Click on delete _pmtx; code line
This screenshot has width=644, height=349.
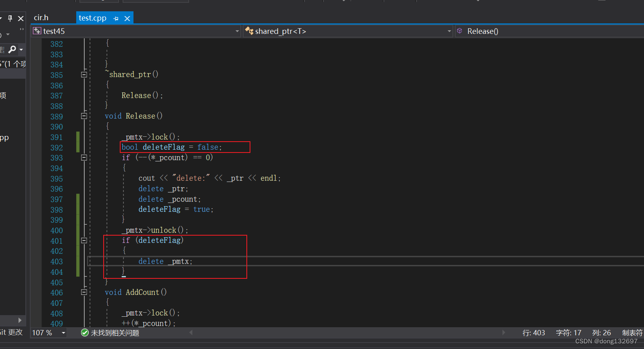(x=165, y=261)
